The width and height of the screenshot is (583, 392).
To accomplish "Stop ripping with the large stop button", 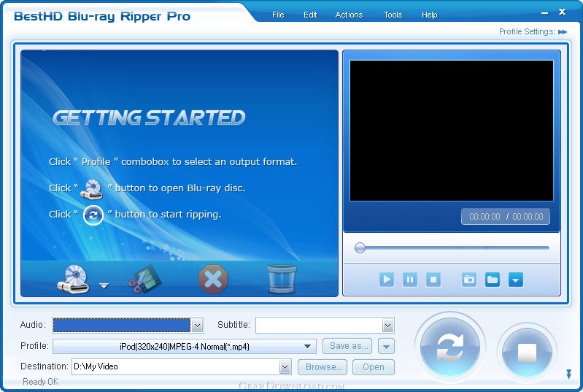I will click(527, 351).
